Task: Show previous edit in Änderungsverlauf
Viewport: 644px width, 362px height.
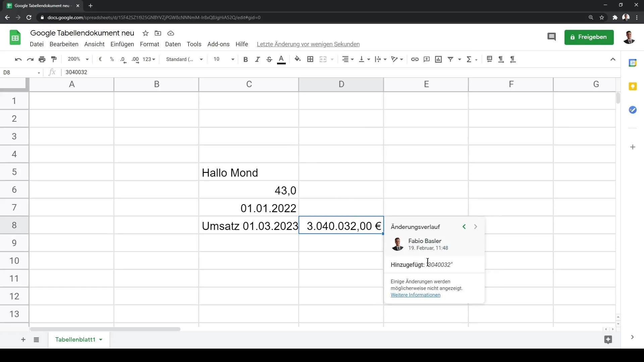Action: (464, 227)
